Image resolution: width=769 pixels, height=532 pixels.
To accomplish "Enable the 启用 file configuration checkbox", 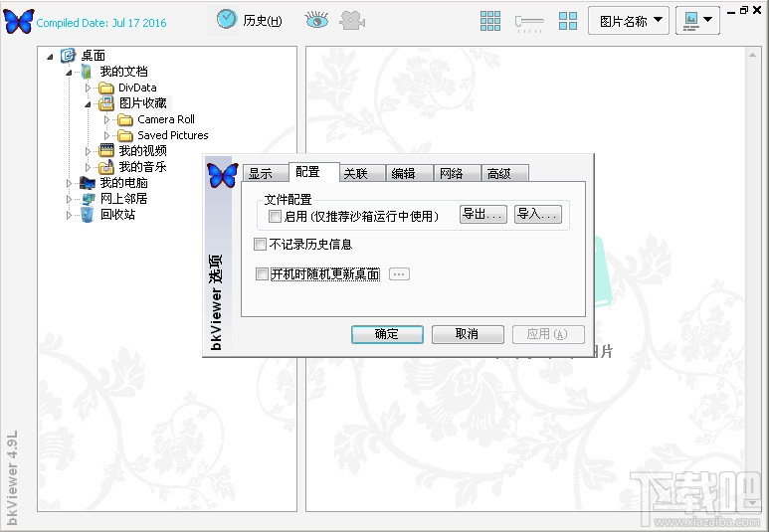I will pyautogui.click(x=276, y=216).
